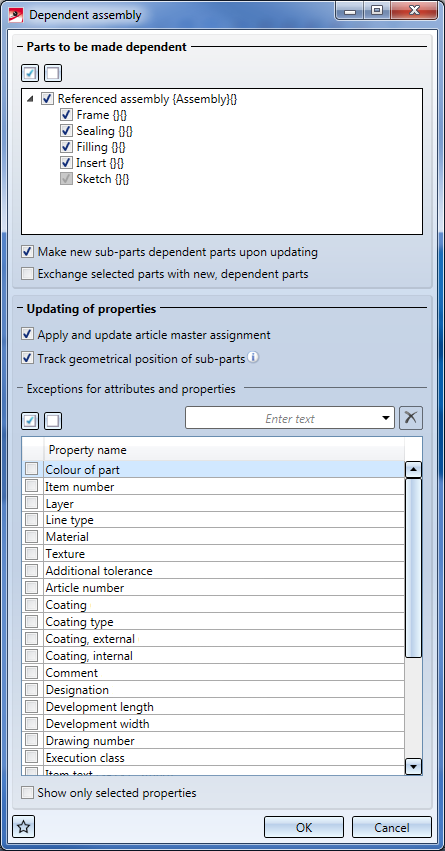The width and height of the screenshot is (445, 851).
Task: Click the Dependent assembly title bar app icon
Action: click(17, 15)
